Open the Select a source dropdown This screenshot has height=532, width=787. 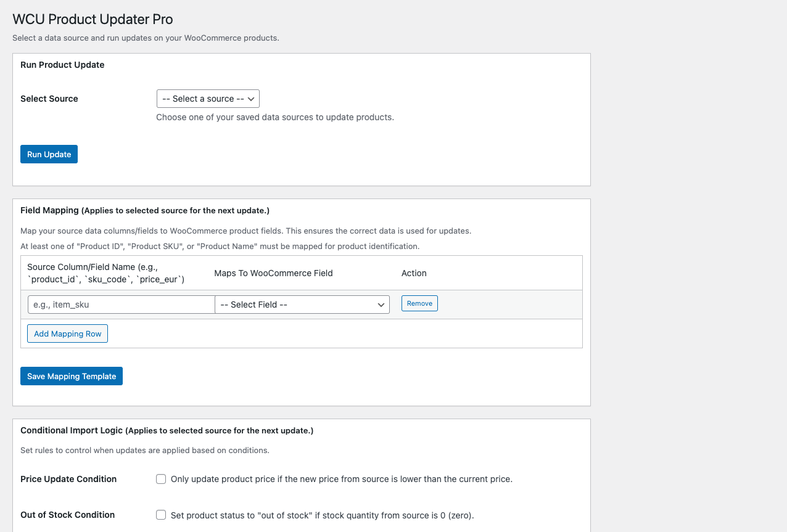(208, 99)
